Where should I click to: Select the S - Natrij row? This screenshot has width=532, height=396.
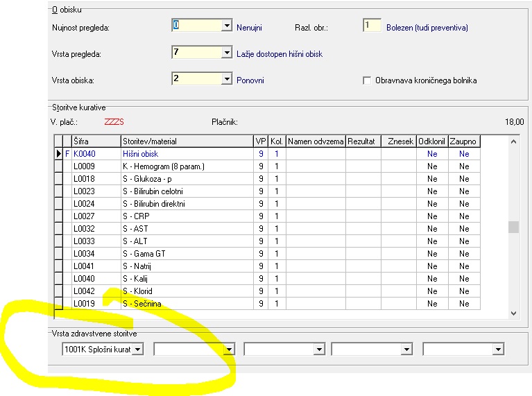coord(267,266)
